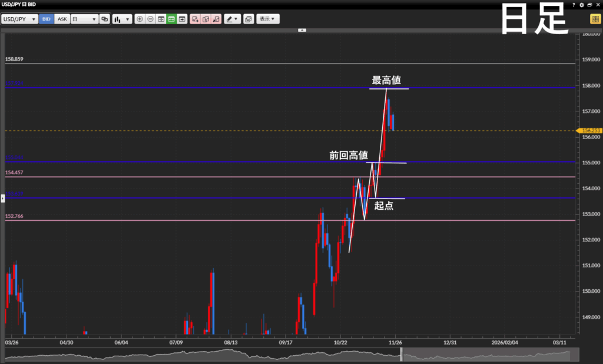Toggle the green fit-width display button
This screenshot has width=603, height=364.
[171, 19]
